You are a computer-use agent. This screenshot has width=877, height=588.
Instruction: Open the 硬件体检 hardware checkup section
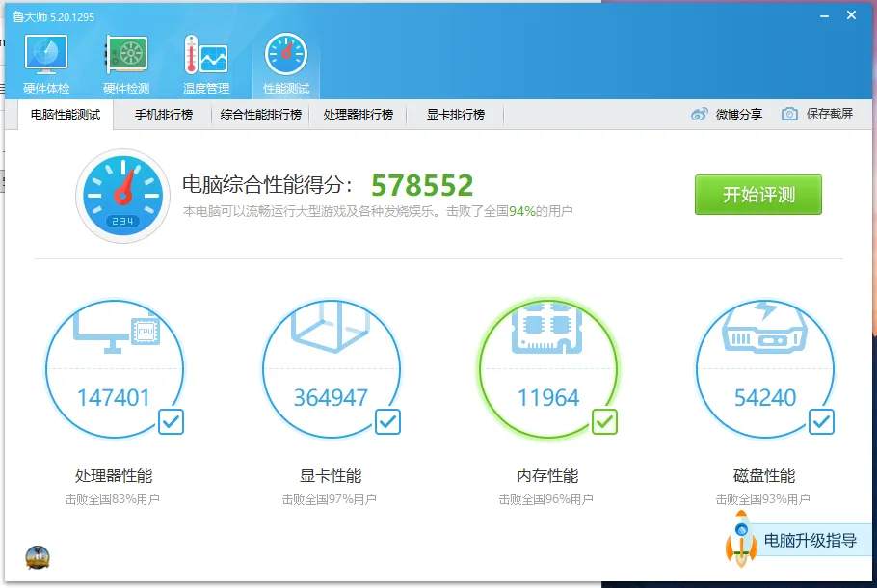point(46,65)
